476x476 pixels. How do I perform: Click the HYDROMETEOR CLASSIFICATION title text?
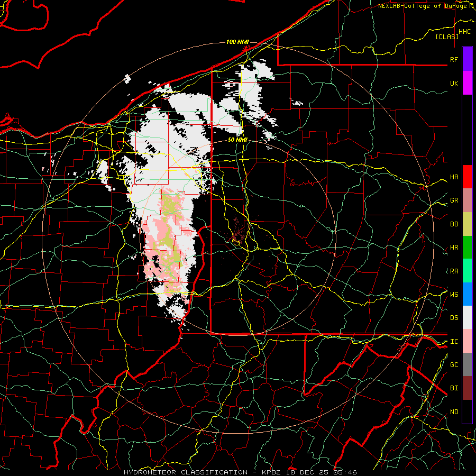click(186, 472)
